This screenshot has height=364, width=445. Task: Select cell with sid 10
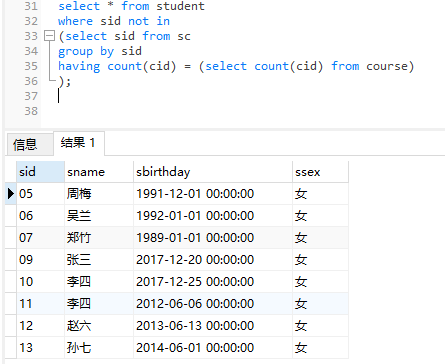point(40,282)
